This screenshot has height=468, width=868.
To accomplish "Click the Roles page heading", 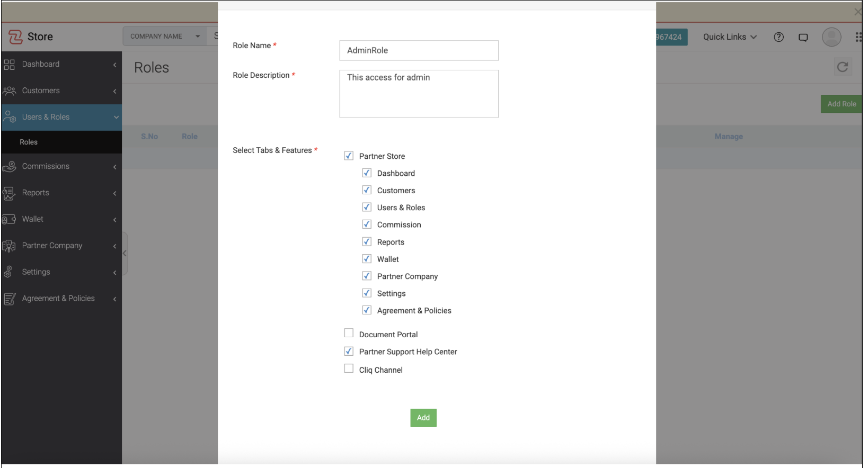I will (x=152, y=68).
